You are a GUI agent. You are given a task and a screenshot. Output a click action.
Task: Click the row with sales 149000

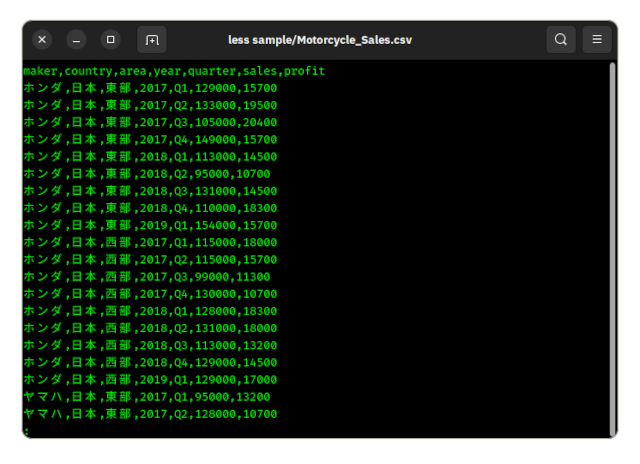150,139
